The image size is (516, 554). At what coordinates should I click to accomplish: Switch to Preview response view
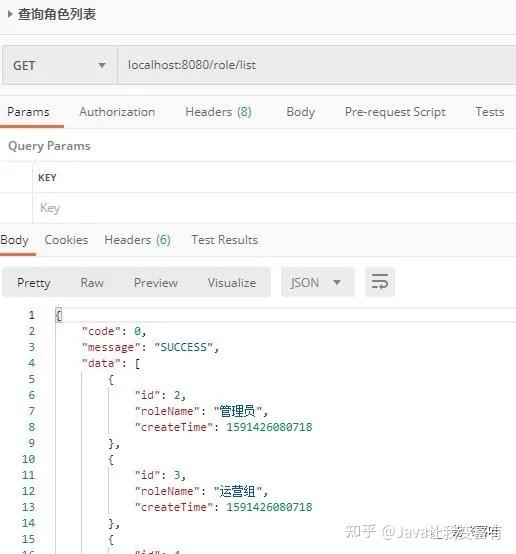(x=156, y=283)
